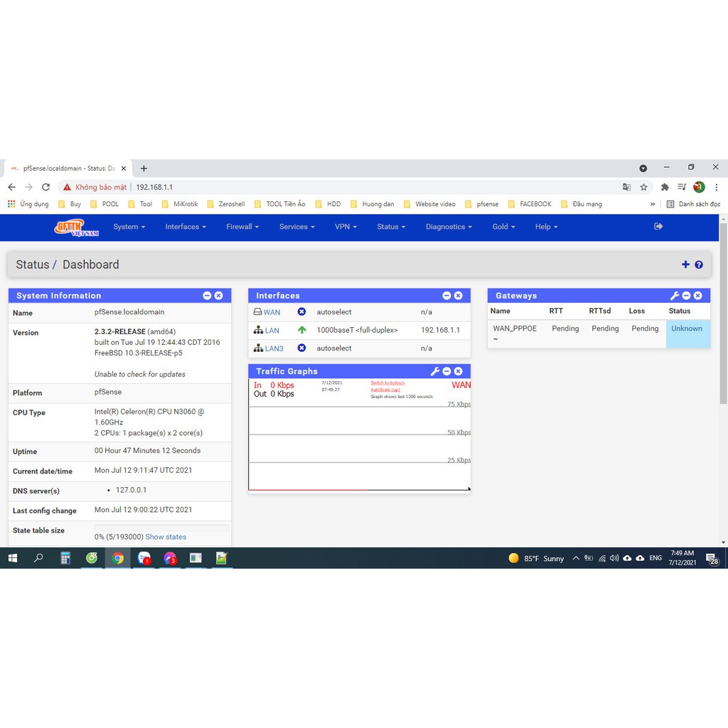
Task: Click the Show states link
Action: pos(166,537)
